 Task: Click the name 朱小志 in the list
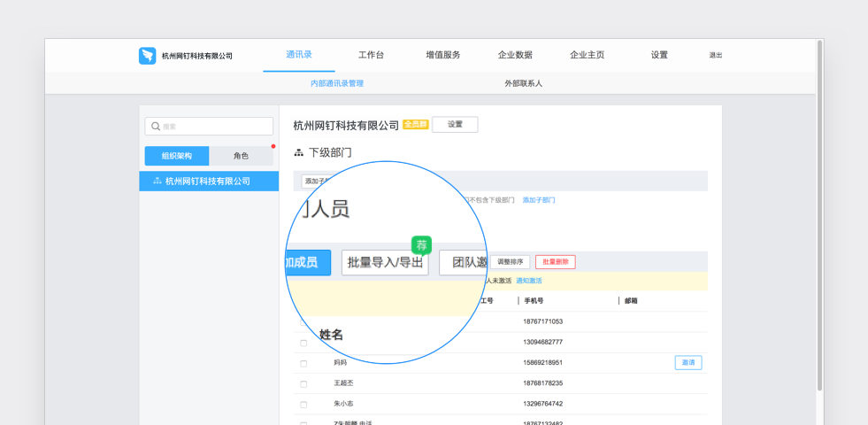343,404
